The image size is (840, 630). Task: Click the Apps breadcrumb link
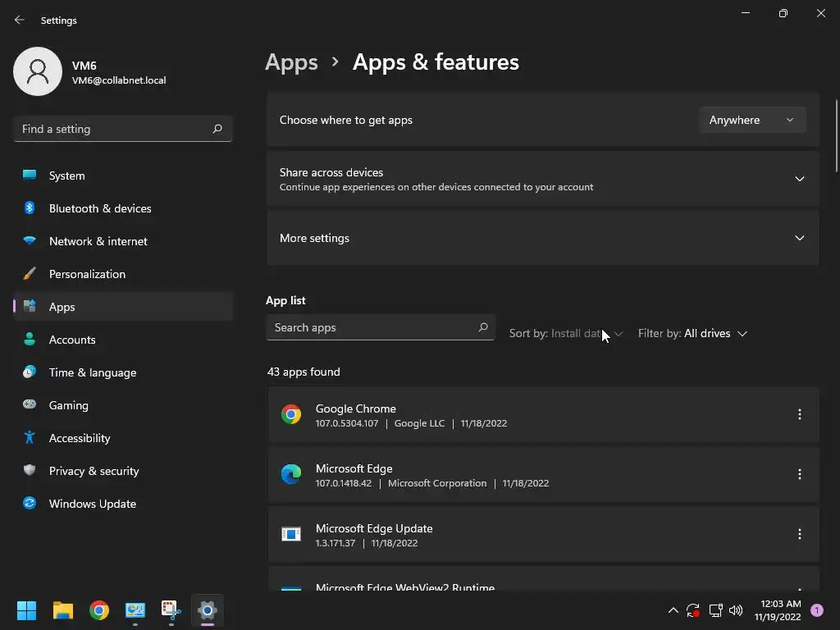(291, 62)
